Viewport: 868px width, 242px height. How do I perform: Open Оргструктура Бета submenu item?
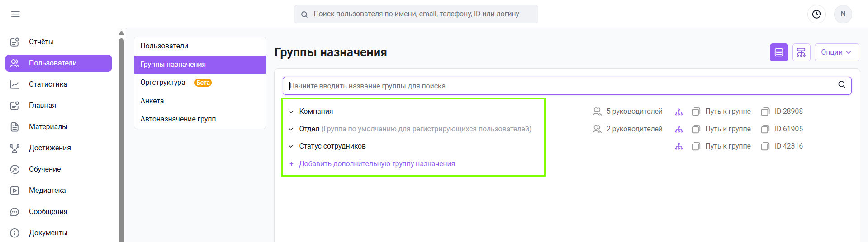click(199, 83)
